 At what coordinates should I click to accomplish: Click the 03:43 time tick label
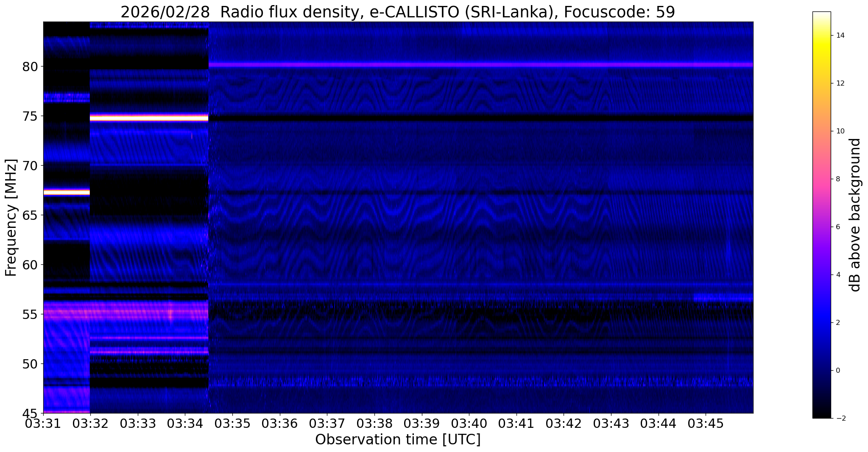tap(611, 423)
